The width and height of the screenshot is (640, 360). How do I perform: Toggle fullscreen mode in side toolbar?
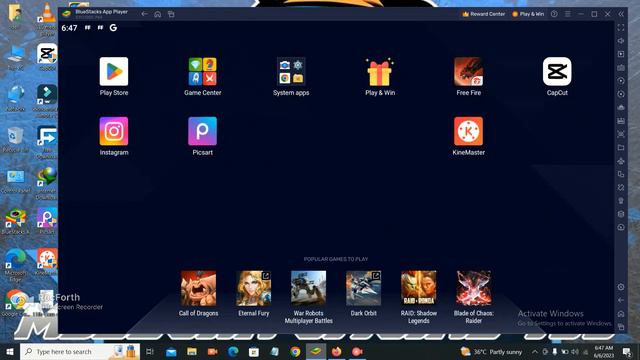click(x=621, y=27)
